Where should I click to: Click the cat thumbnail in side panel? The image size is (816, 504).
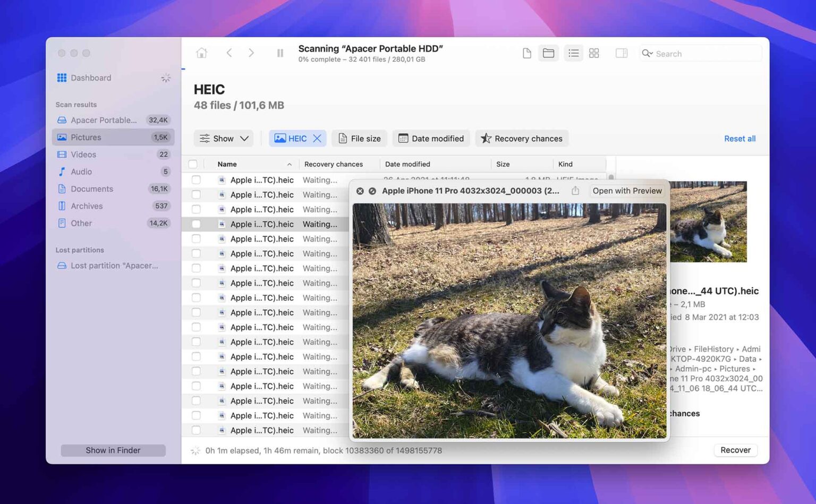(708, 221)
